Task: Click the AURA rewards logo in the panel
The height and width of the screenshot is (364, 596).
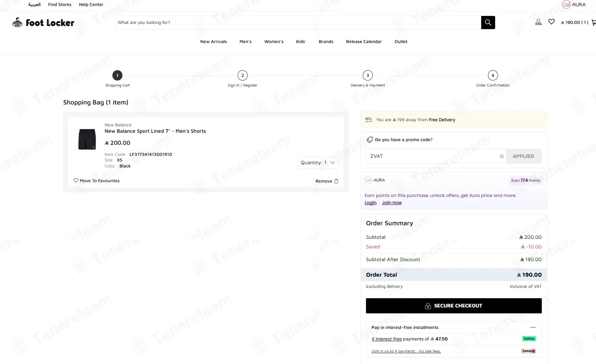Action: pos(375,180)
